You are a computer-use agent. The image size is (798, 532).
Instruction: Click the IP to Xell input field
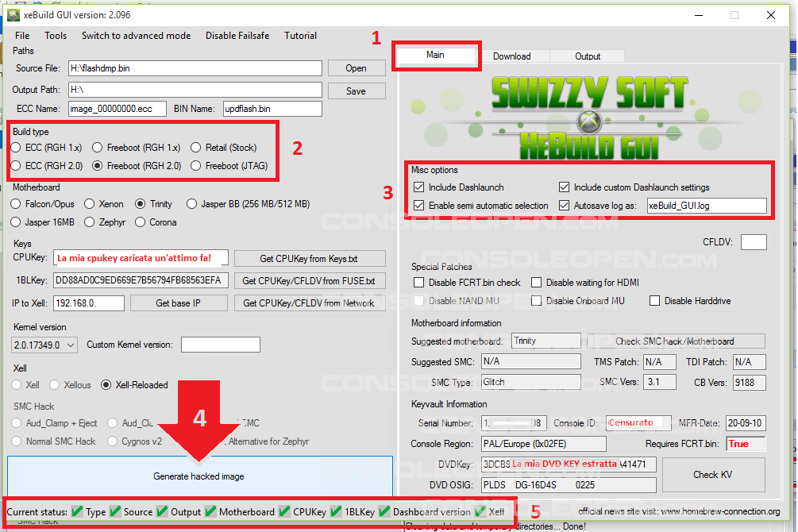pos(89,303)
